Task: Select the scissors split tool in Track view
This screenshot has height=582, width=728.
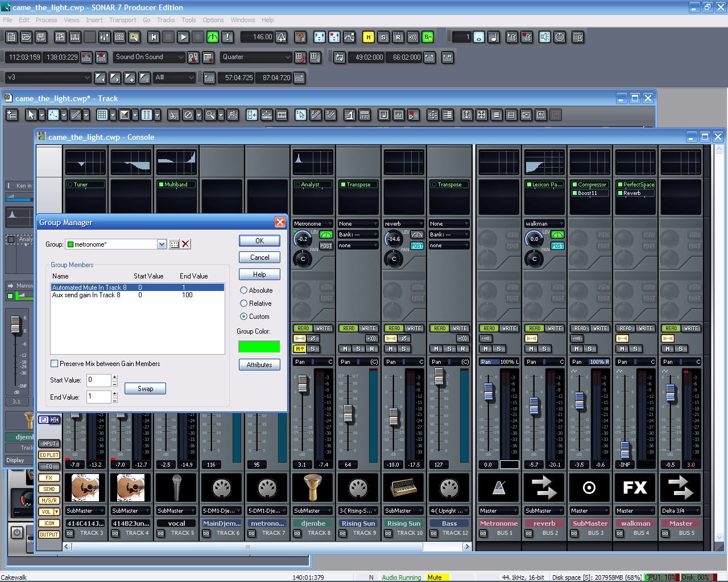Action: (173, 115)
